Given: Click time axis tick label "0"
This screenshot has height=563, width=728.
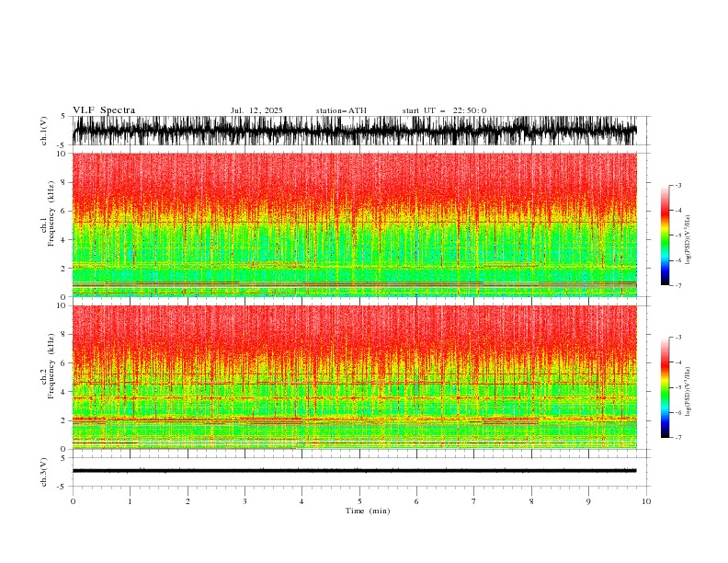Looking at the screenshot, I should (x=73, y=501).
